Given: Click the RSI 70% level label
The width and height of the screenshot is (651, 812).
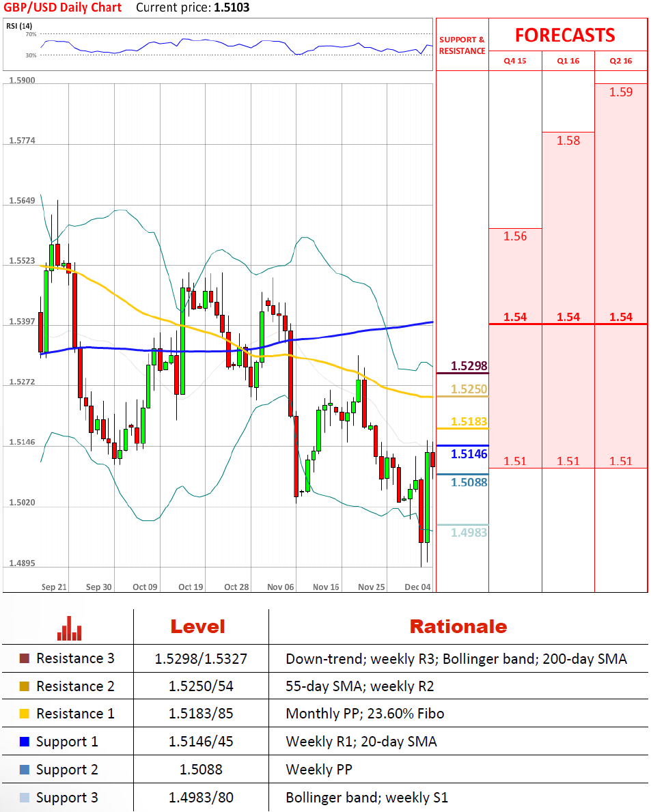Looking at the screenshot, I should pos(31,34).
